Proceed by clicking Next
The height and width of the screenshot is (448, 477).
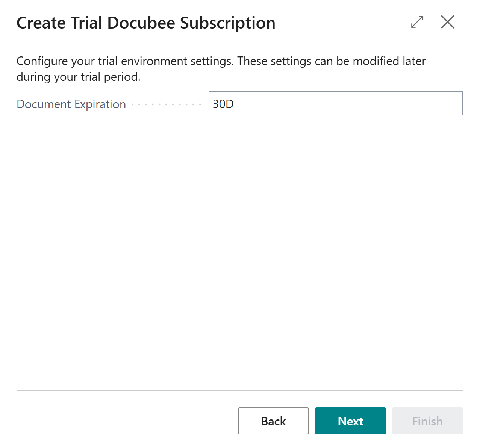coord(350,421)
